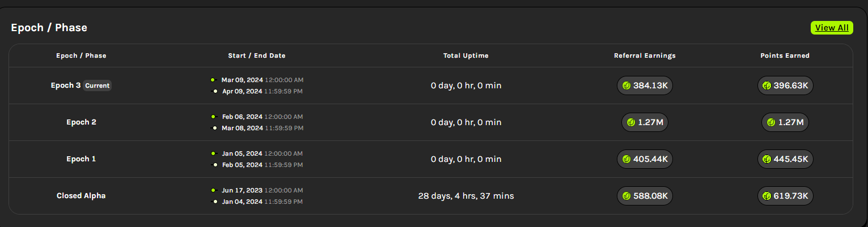Click the Closed Alpha uptime value
Image resolution: width=868 pixels, height=227 pixels.
(465, 196)
